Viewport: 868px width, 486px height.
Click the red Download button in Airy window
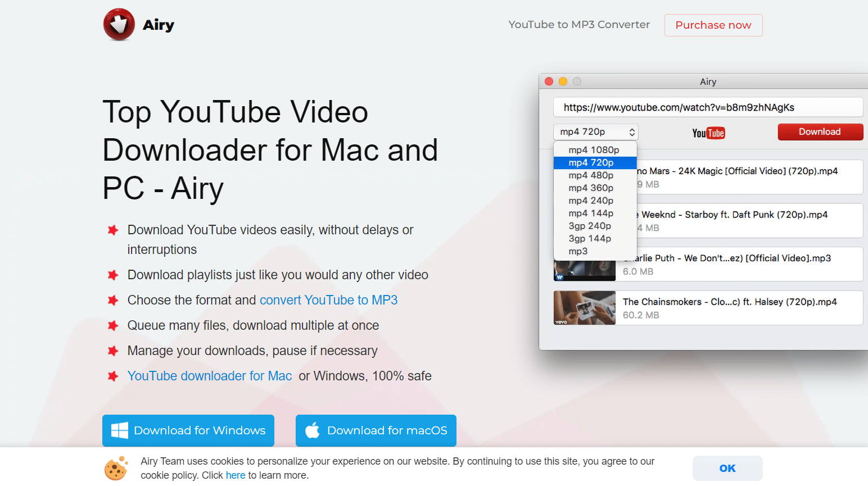point(820,132)
